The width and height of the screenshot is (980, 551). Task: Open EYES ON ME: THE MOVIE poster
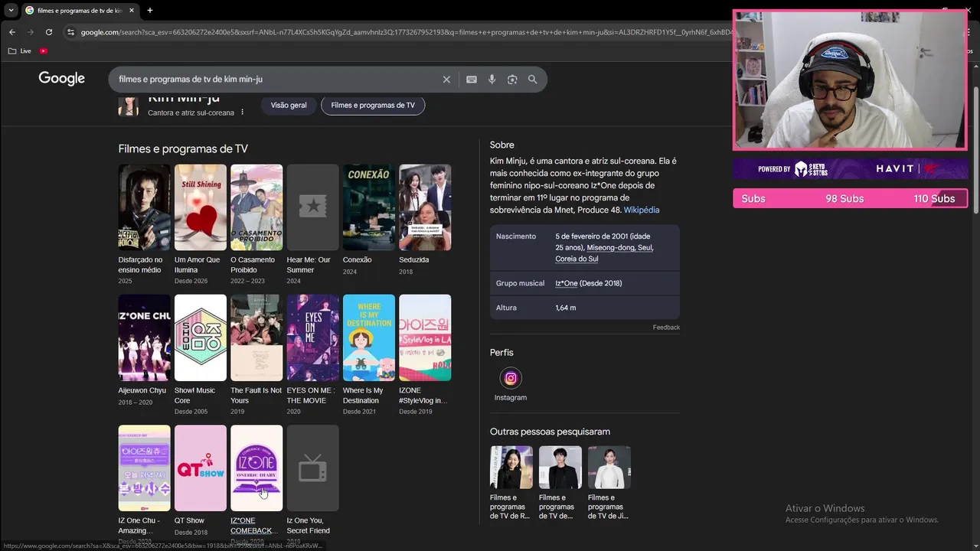pos(312,337)
